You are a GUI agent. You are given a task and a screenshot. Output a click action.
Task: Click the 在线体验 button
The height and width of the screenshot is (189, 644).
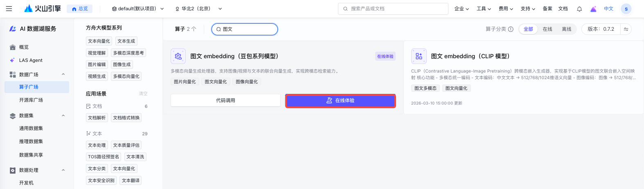340,100
